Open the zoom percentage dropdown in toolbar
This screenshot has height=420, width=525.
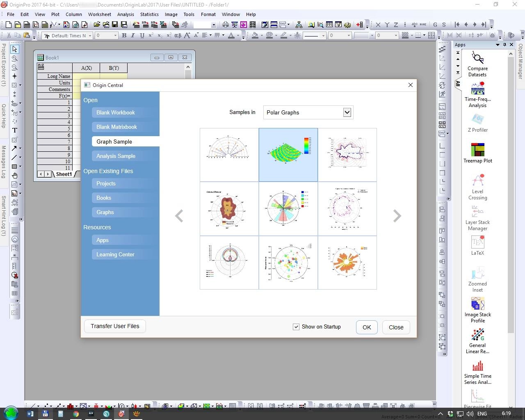click(213, 25)
